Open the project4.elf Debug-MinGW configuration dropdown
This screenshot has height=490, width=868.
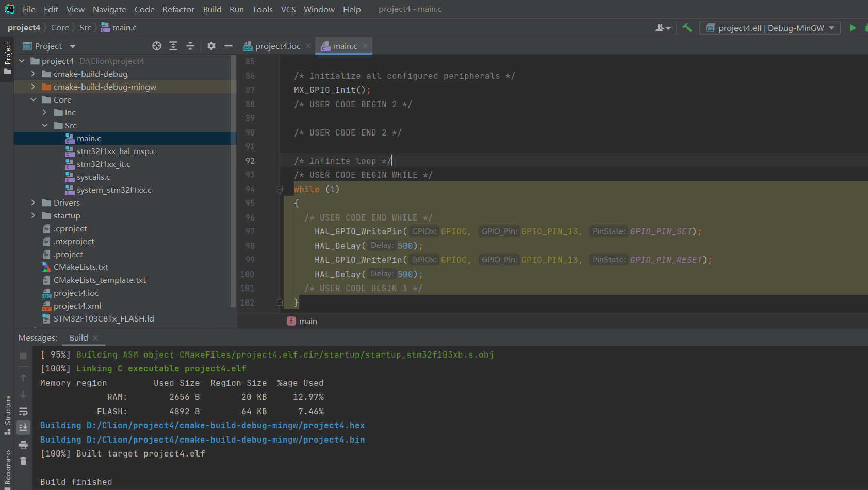[769, 28]
